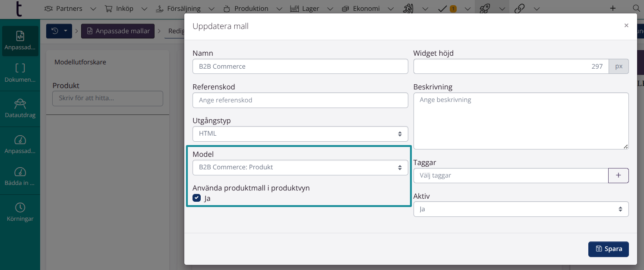Click the running figure icon in top bar

click(408, 8)
